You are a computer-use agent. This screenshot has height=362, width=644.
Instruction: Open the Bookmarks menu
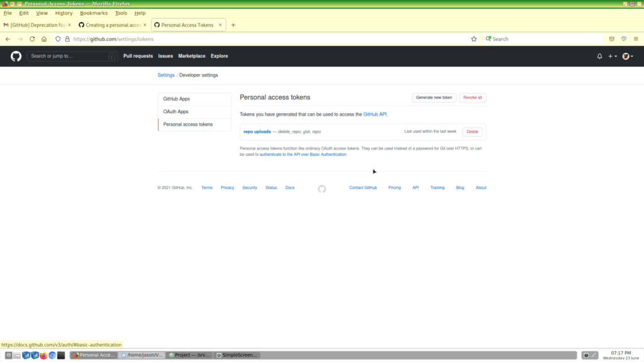[94, 13]
